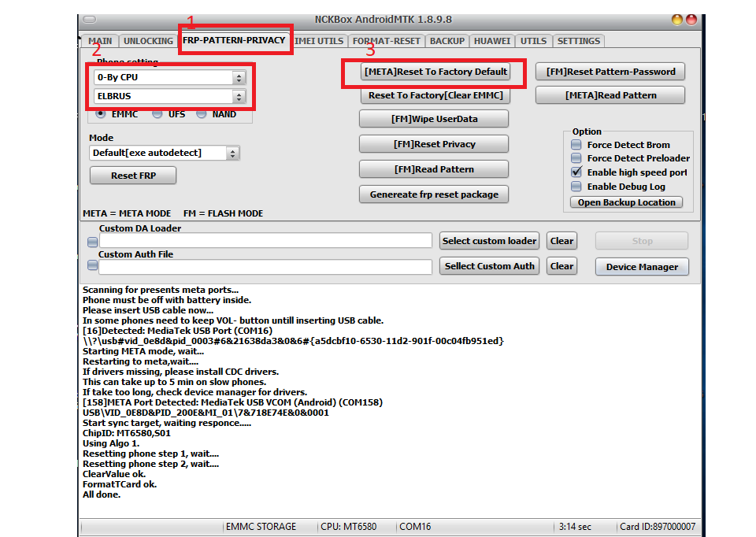The image size is (756, 537).
Task: Switch to the HUAWEI tab
Action: point(491,41)
